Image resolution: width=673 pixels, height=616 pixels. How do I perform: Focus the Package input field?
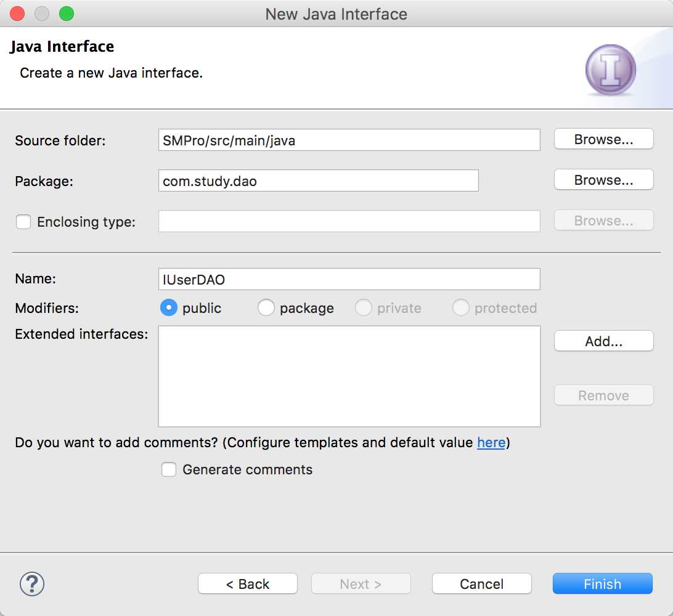coord(318,180)
